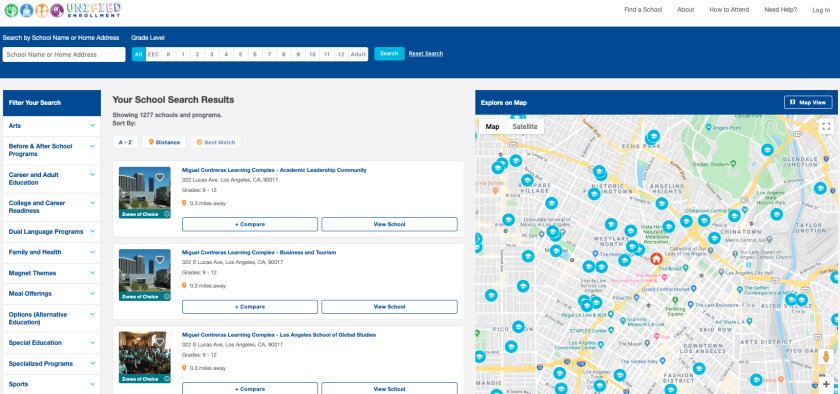
Task: Favorite Business and Tourism with heart icon
Action: click(x=160, y=260)
